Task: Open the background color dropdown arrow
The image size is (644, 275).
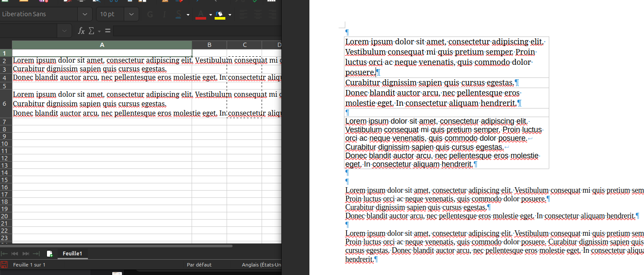Action: (230, 14)
